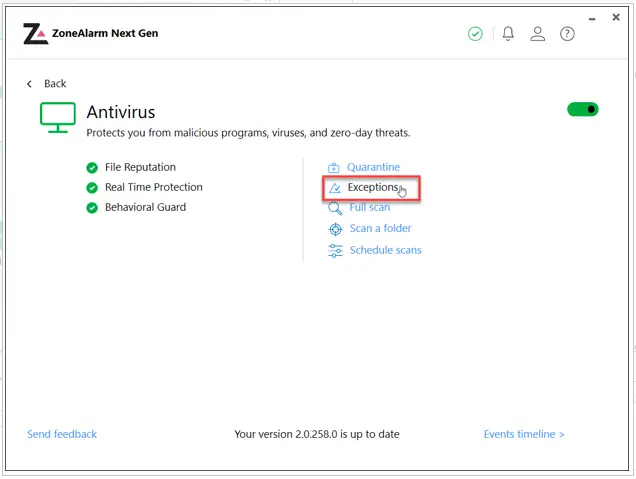Image resolution: width=636 pixels, height=479 pixels.
Task: Click the version up to date text
Action: 317,434
